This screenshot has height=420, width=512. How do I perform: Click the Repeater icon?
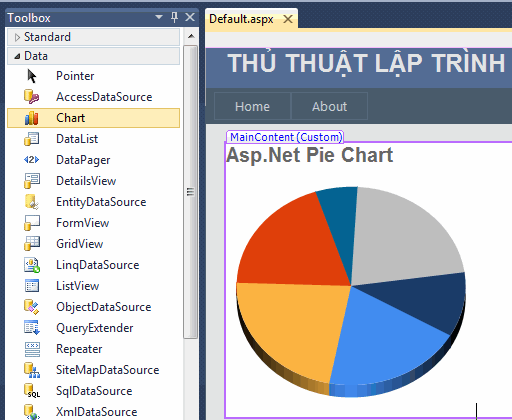click(x=32, y=349)
